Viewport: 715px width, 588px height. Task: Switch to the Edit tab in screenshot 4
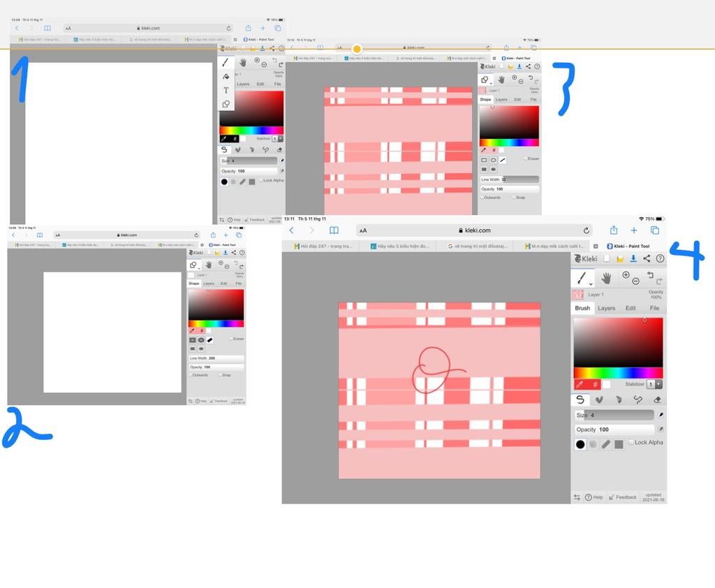tap(631, 309)
